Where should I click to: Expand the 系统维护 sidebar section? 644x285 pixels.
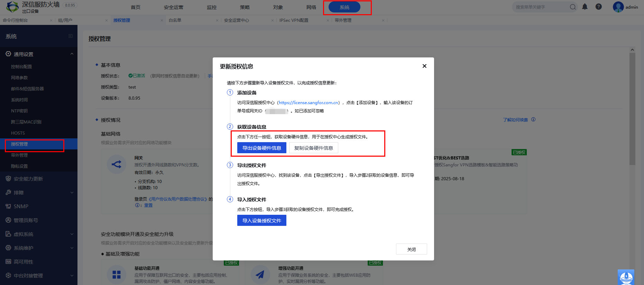click(x=72, y=248)
